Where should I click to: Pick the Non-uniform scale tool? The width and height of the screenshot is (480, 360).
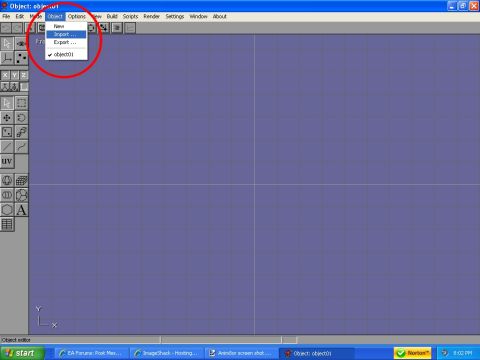pyautogui.click(x=7, y=132)
